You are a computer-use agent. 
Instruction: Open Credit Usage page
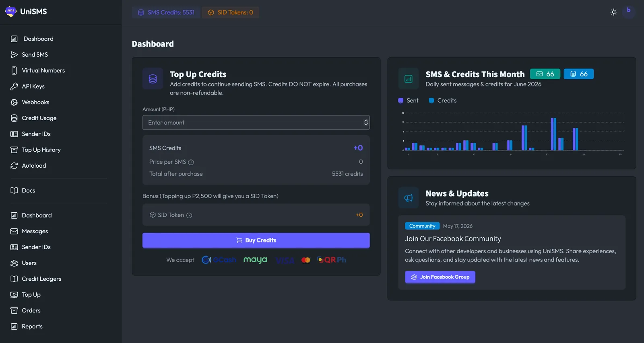click(x=34, y=118)
